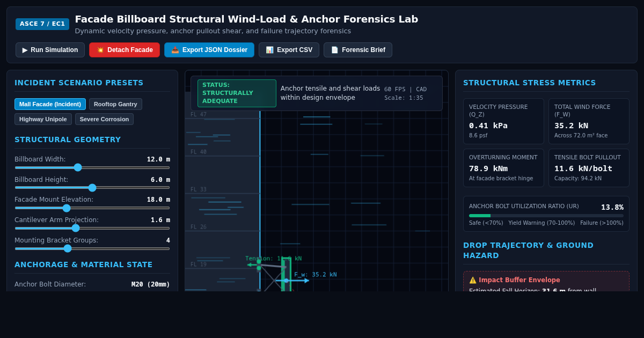Click the Status: Structurally Adequate badge

click(x=237, y=93)
